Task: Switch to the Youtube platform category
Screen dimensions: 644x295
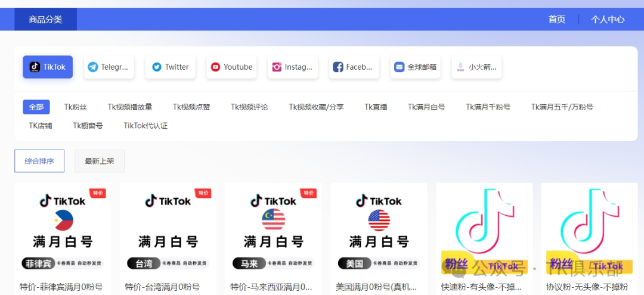Action: point(231,67)
